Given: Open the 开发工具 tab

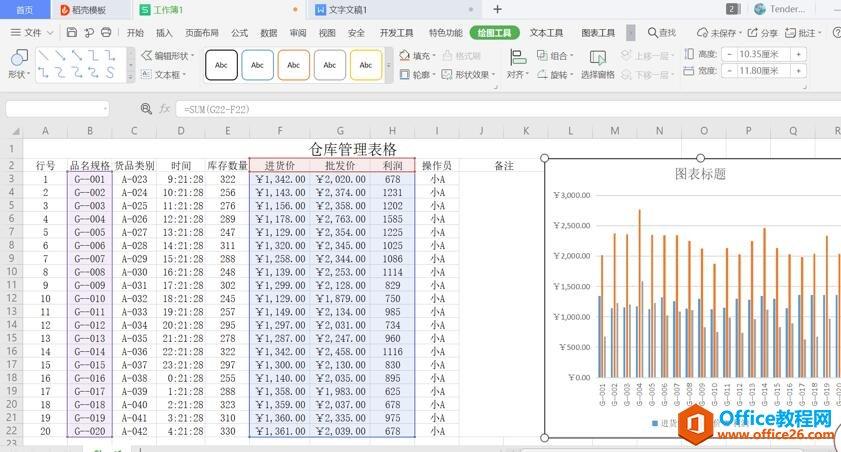Looking at the screenshot, I should (396, 33).
